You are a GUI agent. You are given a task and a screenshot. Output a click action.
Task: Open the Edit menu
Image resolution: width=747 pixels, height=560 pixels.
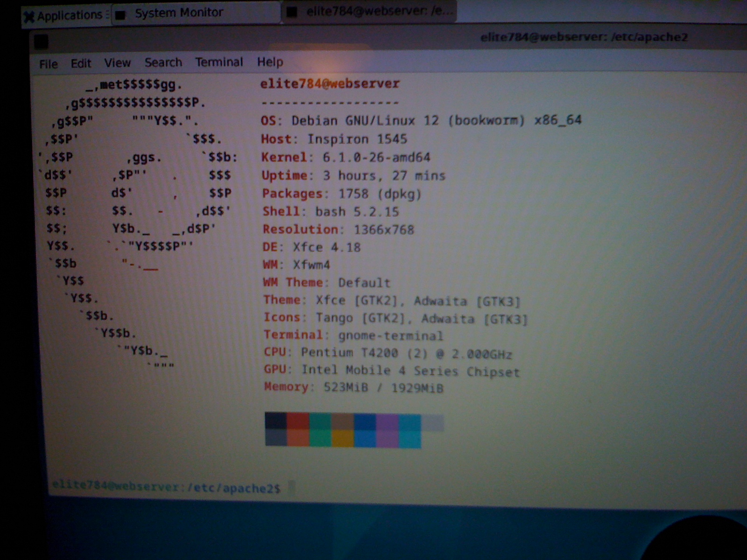81,63
